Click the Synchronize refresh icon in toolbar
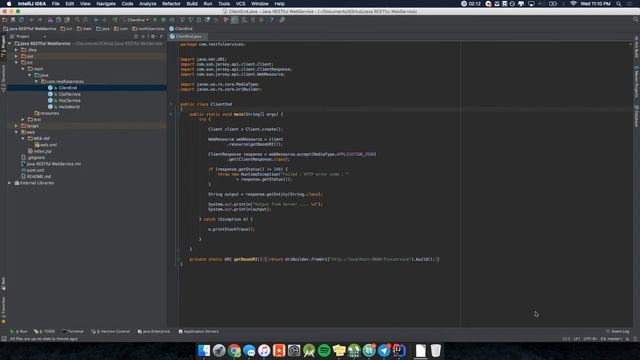Image resolution: width=640 pixels, height=360 pixels. (x=21, y=20)
